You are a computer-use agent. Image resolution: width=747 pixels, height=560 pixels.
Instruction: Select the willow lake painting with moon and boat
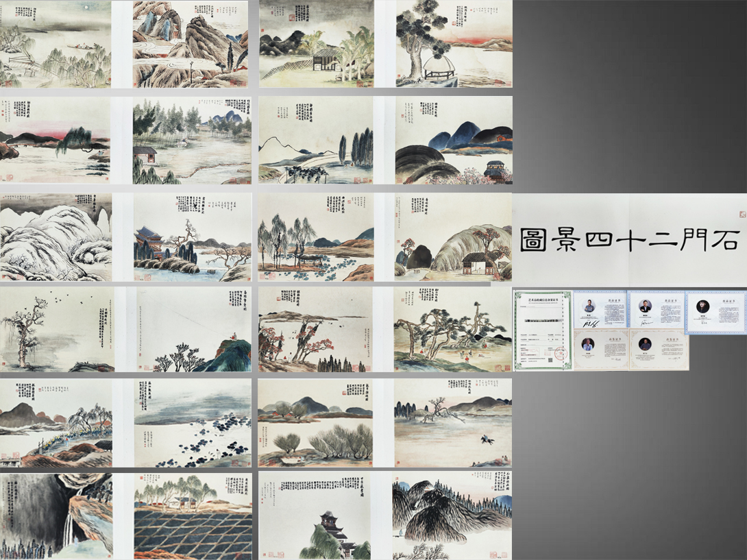coord(56,44)
